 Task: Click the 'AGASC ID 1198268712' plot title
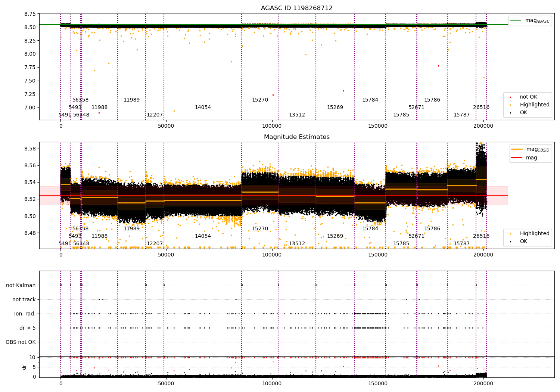[x=296, y=8]
